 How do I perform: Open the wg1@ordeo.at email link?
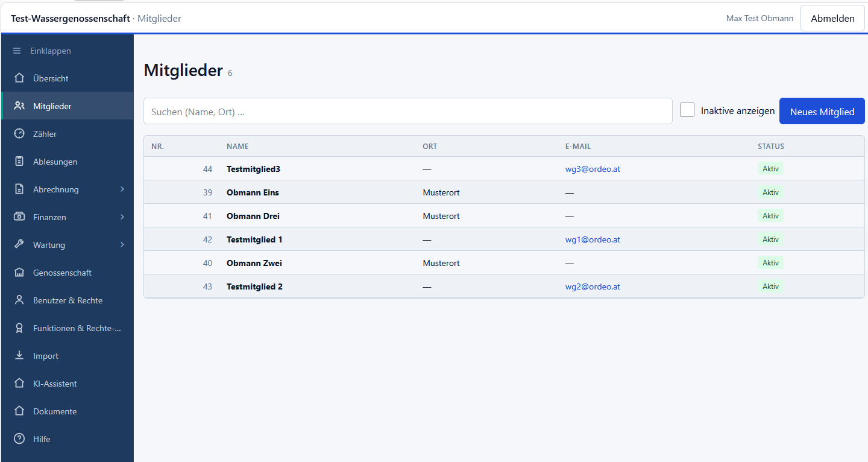(x=593, y=239)
